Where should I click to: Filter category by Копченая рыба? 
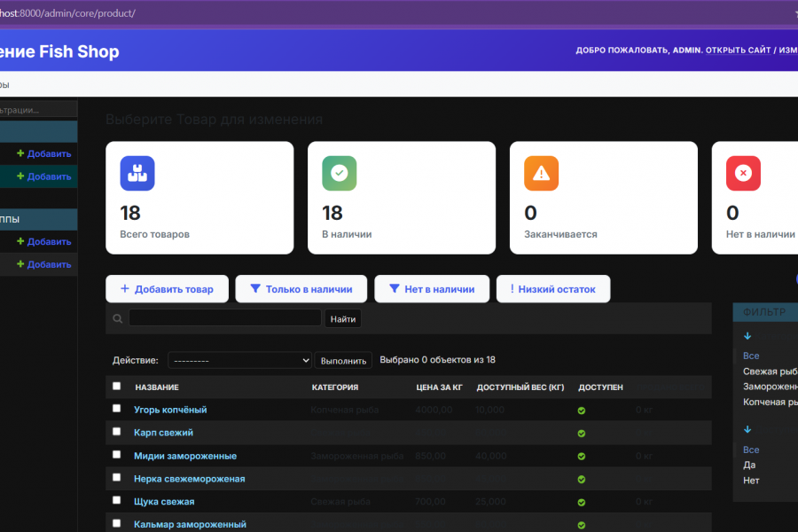click(x=770, y=403)
